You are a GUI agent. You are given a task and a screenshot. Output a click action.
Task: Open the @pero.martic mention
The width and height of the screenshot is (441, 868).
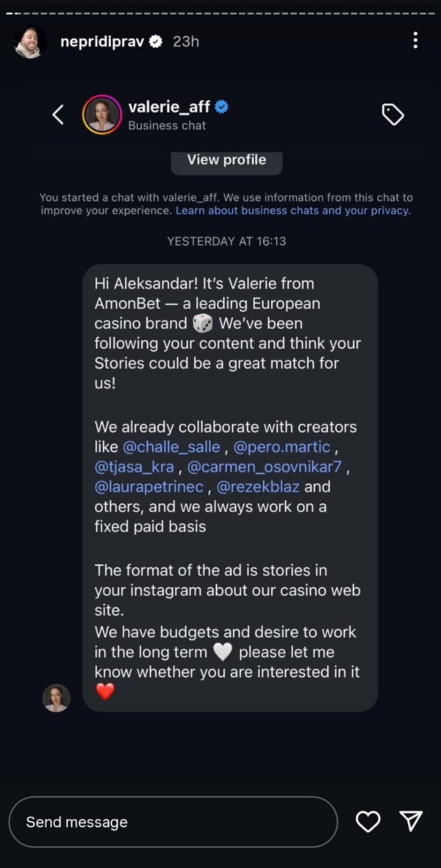point(281,447)
